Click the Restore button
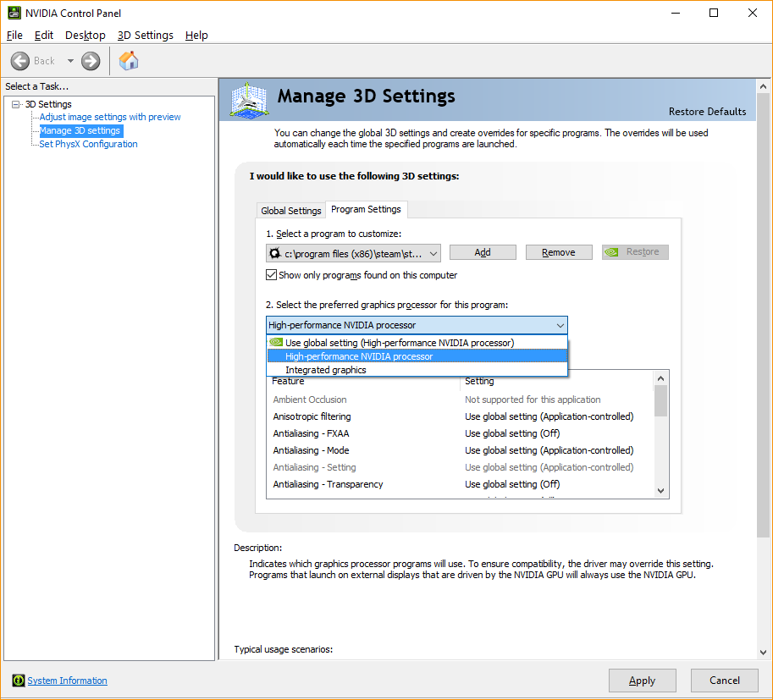773x700 pixels. point(635,252)
